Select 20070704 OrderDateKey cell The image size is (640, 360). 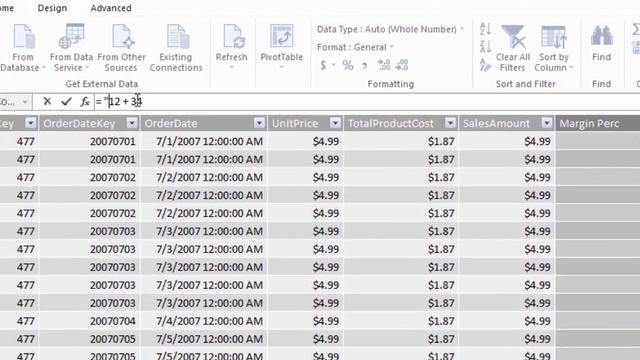[89, 321]
